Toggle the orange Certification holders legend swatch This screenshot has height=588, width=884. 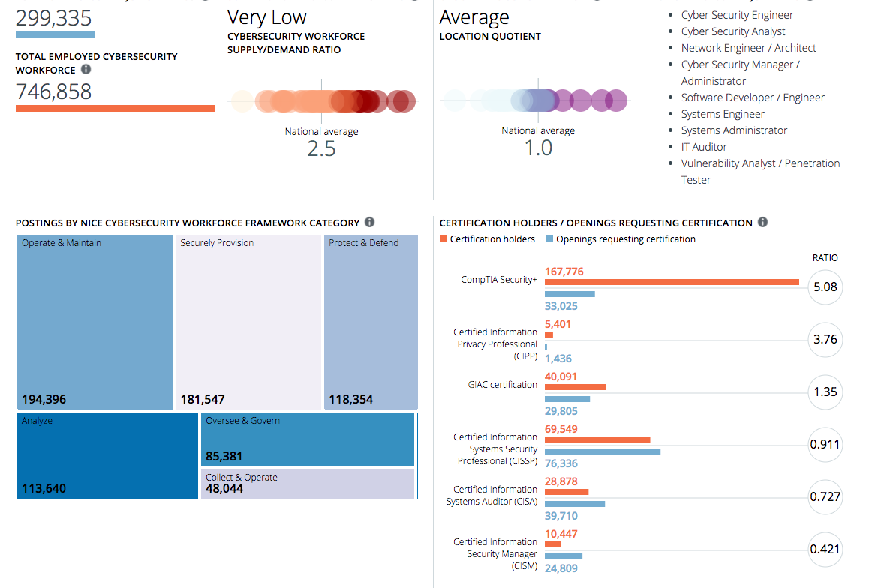click(x=444, y=239)
